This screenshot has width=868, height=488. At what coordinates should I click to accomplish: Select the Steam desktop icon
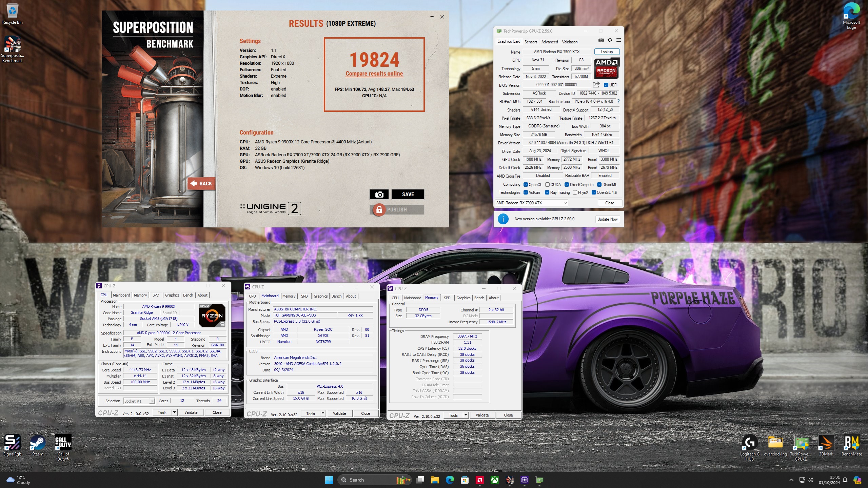(x=38, y=446)
